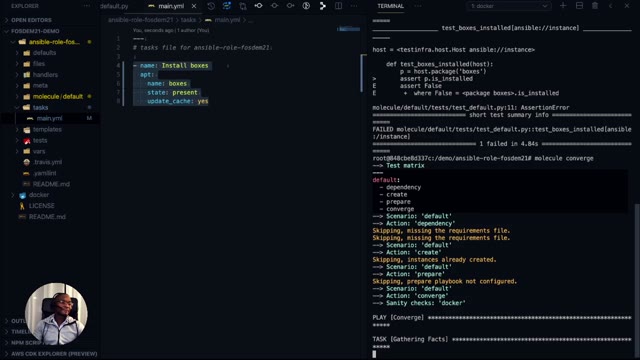Click the 'Install boxes' task name in code
Screen dimensions: 640x360
(185, 65)
